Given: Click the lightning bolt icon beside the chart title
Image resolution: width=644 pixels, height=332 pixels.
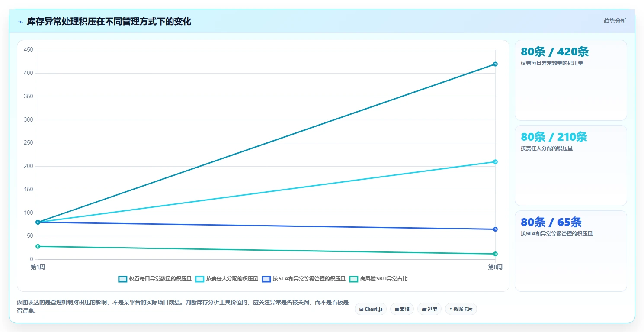Looking at the screenshot, I should 20,22.
